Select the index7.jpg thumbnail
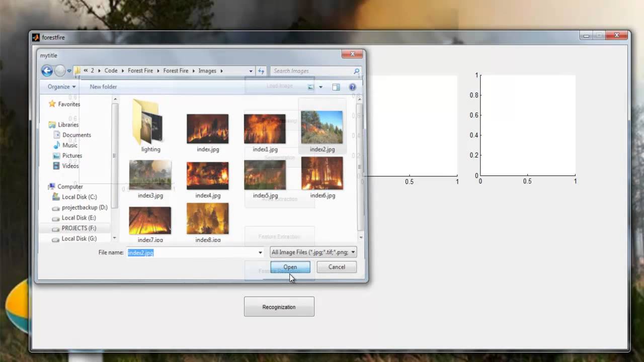 pos(150,221)
